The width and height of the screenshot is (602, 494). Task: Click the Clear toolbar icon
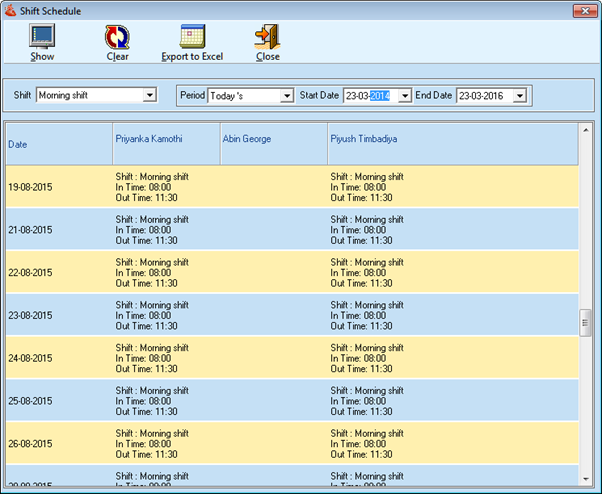click(x=117, y=37)
